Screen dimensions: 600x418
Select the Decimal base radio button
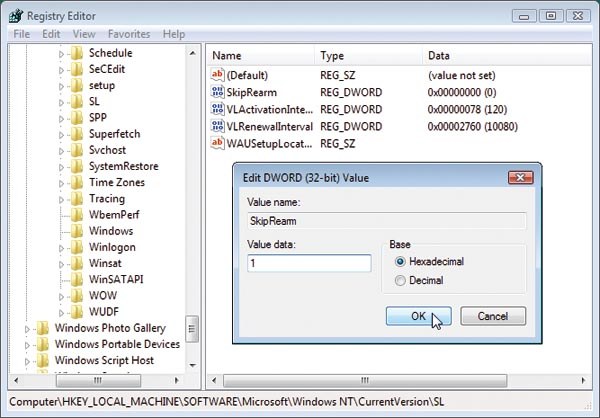pyautogui.click(x=401, y=281)
